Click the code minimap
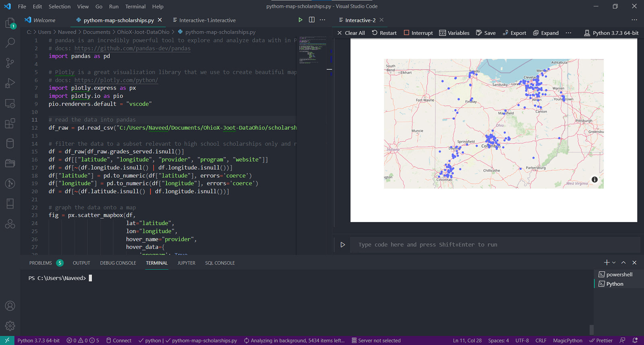 pos(313,50)
